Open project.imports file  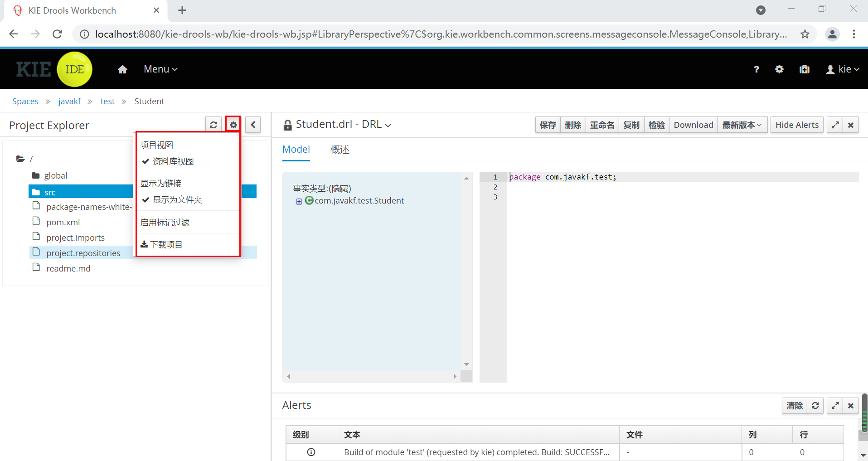(x=75, y=238)
